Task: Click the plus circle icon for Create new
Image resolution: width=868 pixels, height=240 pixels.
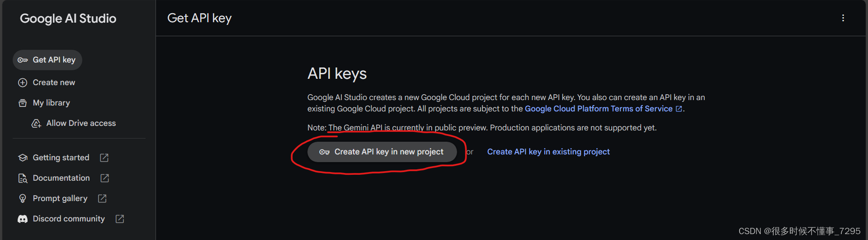Action: point(23,83)
